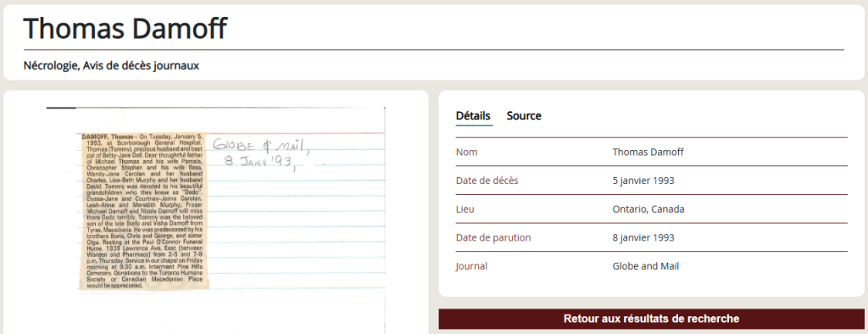Click the Thomas Damoff page heading
Image resolution: width=868 pixels, height=334 pixels.
tap(125, 29)
